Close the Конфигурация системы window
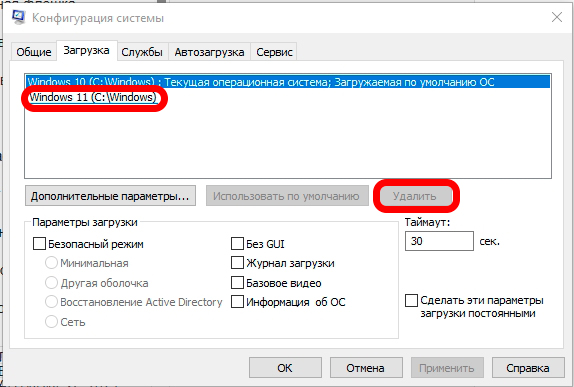Viewport: 574px width, 387px height. [x=557, y=17]
